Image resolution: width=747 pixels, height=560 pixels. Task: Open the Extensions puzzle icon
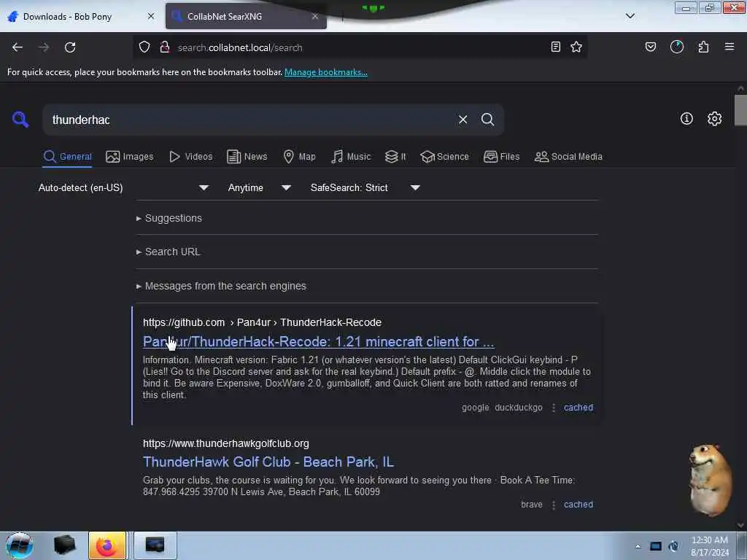coord(703,47)
